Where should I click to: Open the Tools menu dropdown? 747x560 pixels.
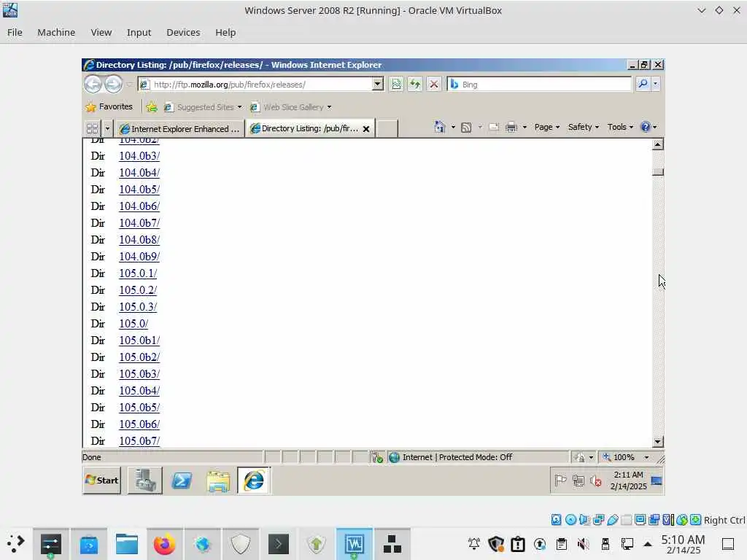pos(620,127)
